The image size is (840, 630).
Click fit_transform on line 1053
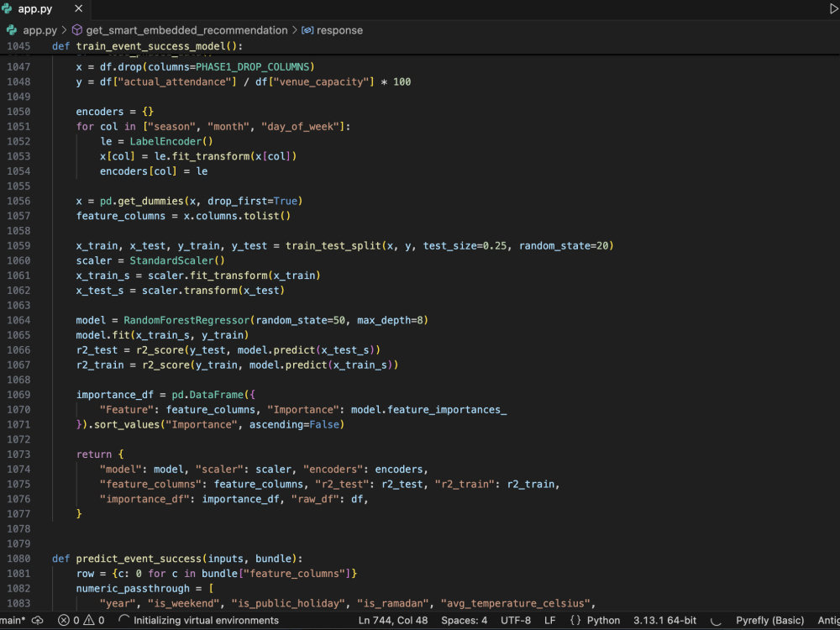point(211,156)
